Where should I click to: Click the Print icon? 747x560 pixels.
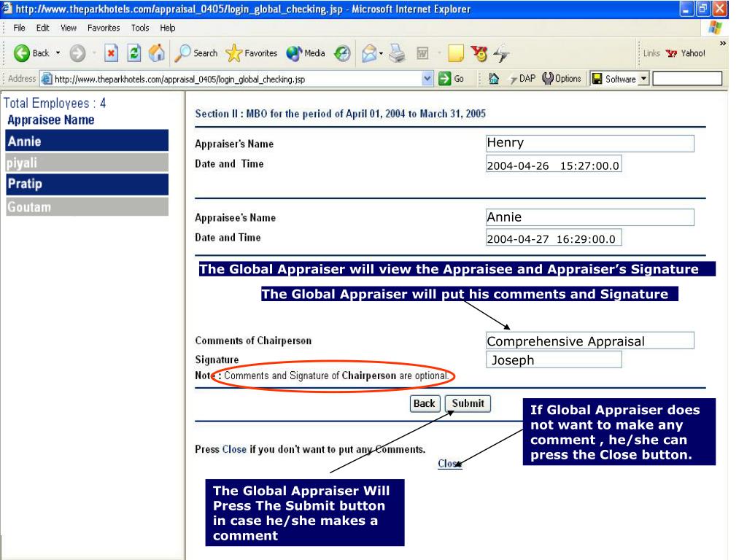click(397, 53)
